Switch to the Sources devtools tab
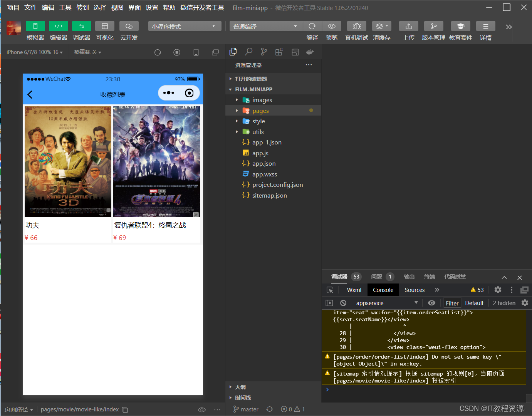Viewport: 532px width, 416px height. (x=415, y=290)
